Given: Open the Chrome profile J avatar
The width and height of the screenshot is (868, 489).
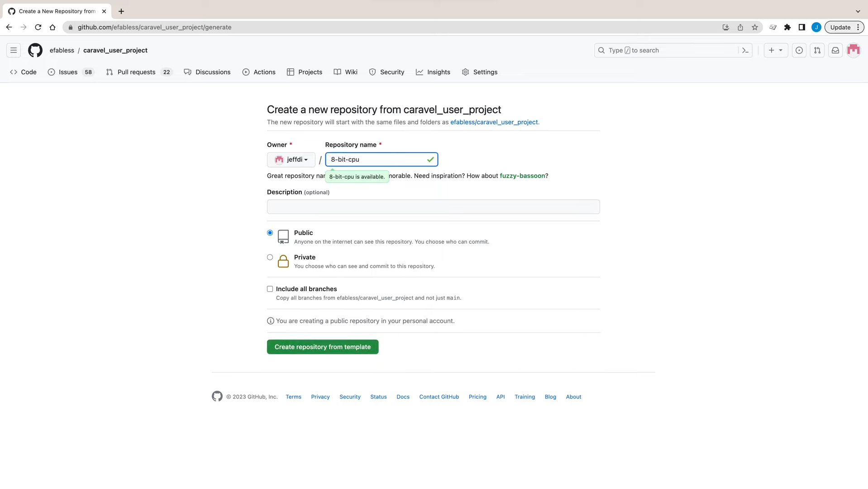Looking at the screenshot, I should 816,27.
